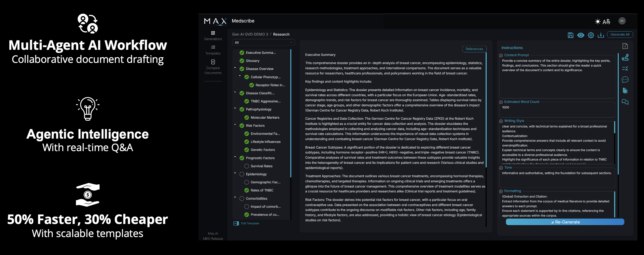This screenshot has height=255, width=644.
Task: Check the Survival Rates circle
Action: [x=247, y=166]
